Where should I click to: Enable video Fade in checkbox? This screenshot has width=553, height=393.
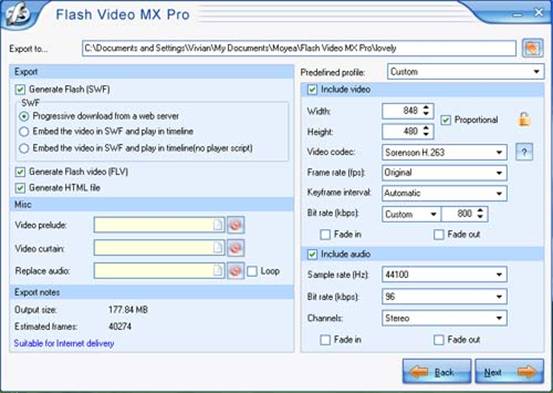click(325, 234)
